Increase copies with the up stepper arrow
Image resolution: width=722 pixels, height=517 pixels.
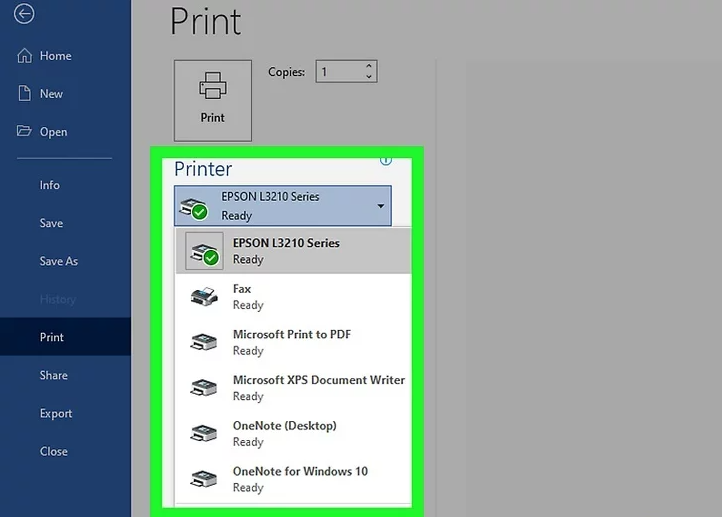[369, 66]
